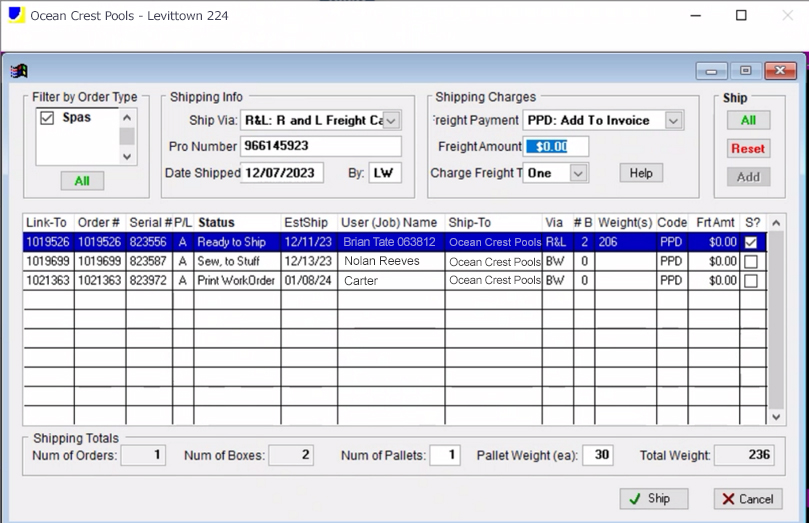Open the Charge Freight To dropdown
Screen dimensions: 809x523
tap(578, 173)
